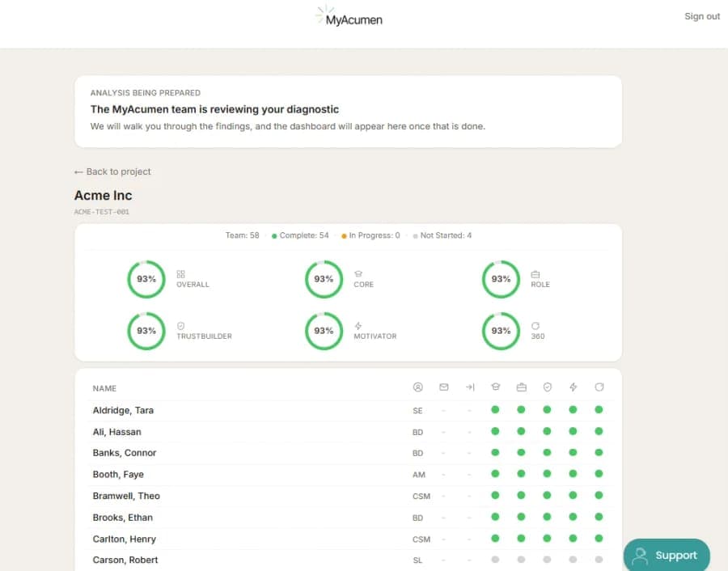The width and height of the screenshot is (728, 571).
Task: Go back to project link
Action: coord(112,171)
